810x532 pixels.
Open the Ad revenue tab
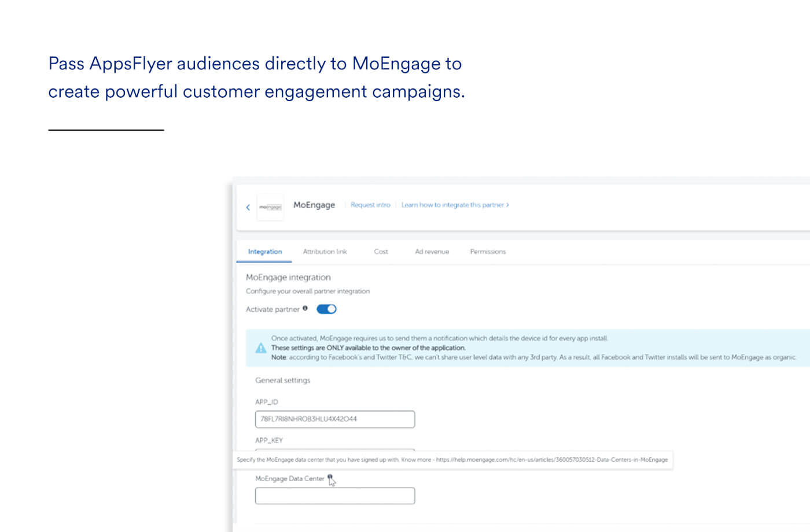pos(432,252)
